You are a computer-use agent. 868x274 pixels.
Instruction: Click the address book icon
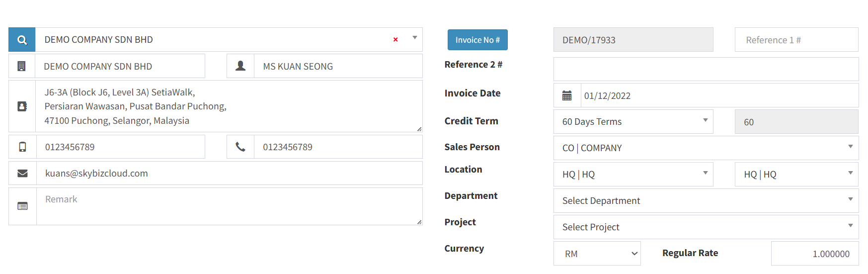pos(22,106)
